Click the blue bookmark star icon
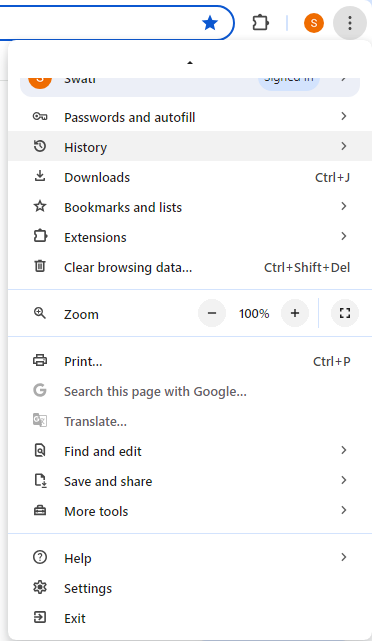The width and height of the screenshot is (372, 641). coord(210,23)
